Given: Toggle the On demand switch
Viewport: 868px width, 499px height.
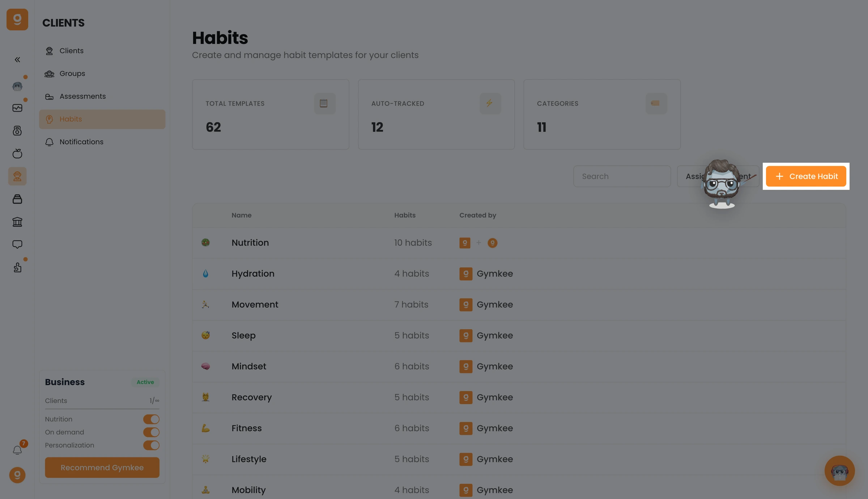Looking at the screenshot, I should (151, 432).
